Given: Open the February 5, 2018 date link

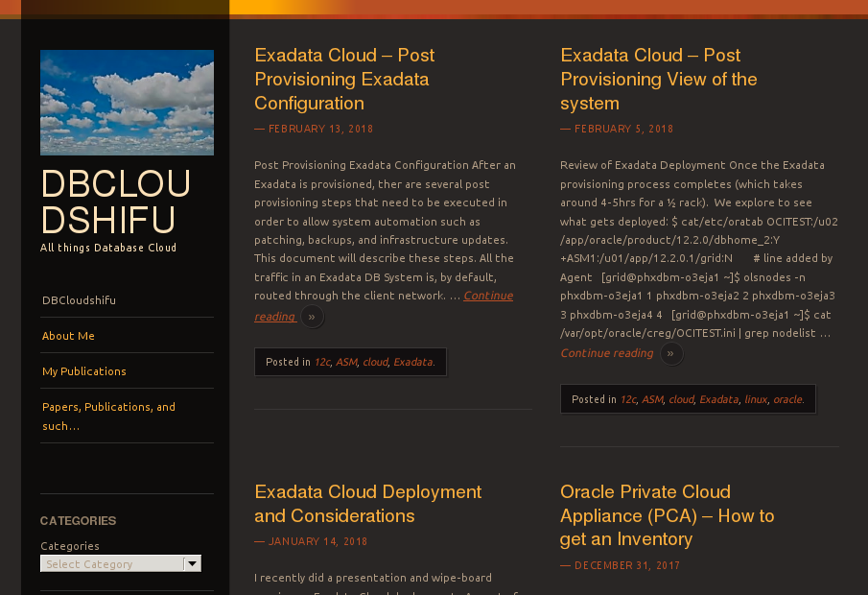Looking at the screenshot, I should point(623,129).
